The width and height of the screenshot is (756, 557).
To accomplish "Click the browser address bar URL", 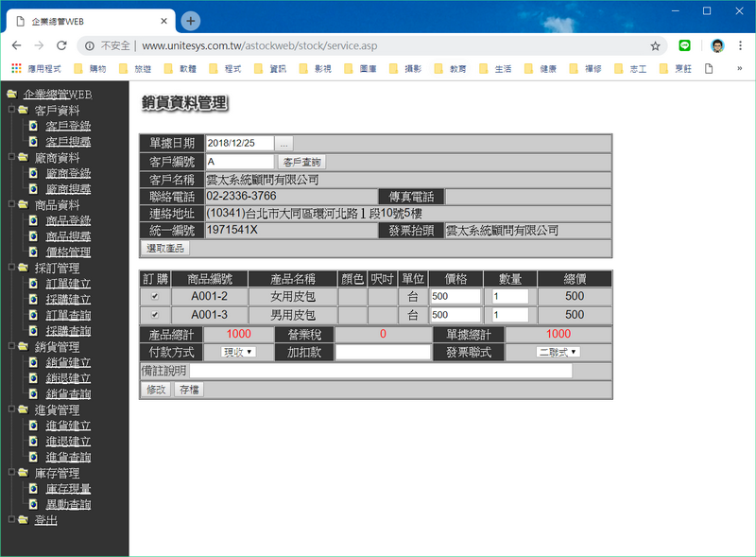I will 259,45.
